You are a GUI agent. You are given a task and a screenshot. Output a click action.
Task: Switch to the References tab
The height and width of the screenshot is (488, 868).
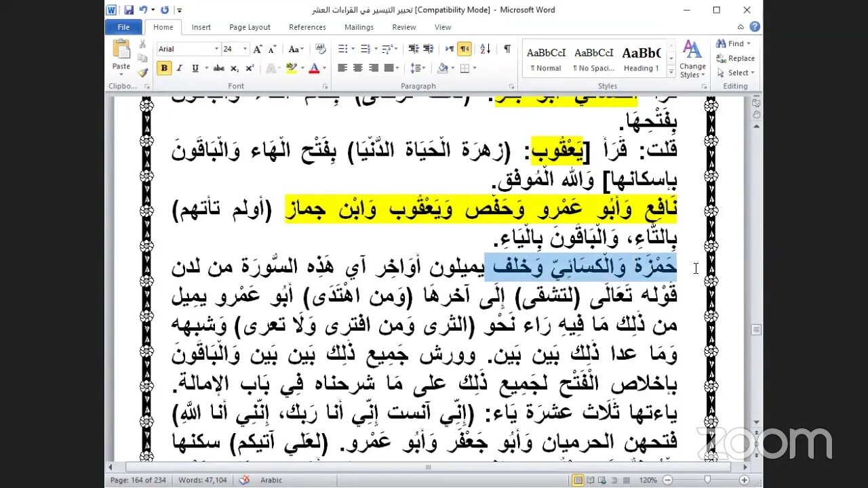coord(308,27)
